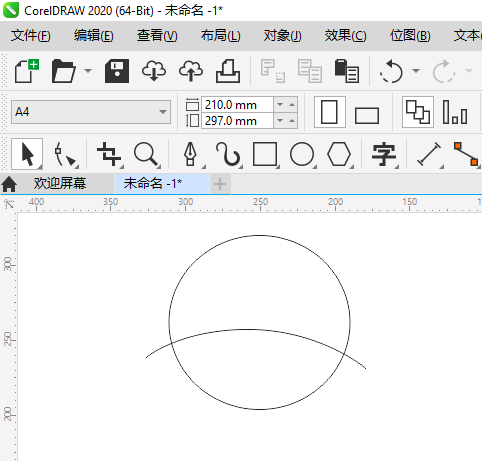Select the Shape edit tool
The width and height of the screenshot is (482, 461).
(x=65, y=154)
